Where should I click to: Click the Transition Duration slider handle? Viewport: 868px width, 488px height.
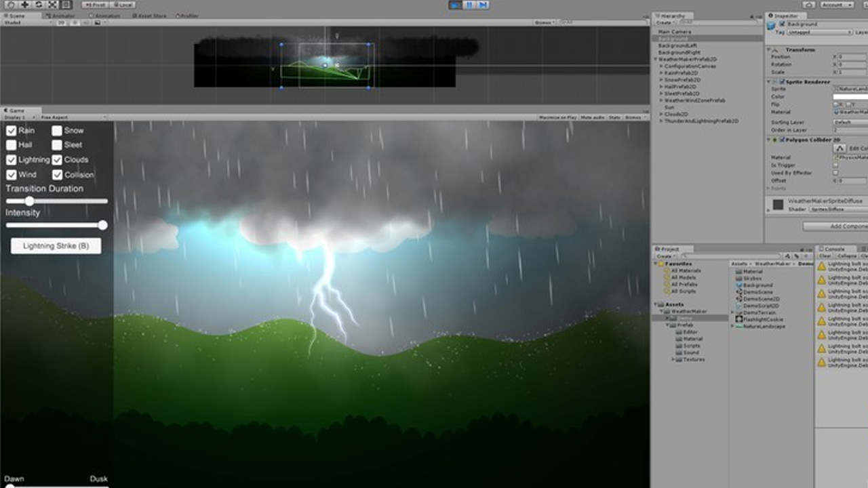click(29, 201)
